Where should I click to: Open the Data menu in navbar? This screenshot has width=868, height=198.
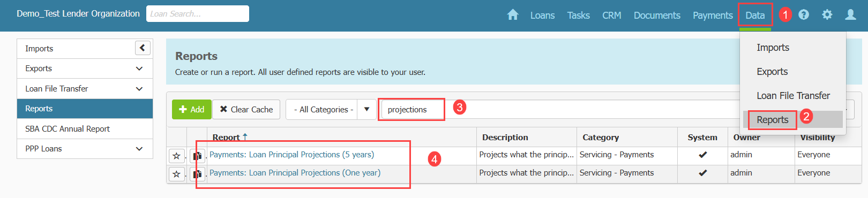click(x=755, y=16)
